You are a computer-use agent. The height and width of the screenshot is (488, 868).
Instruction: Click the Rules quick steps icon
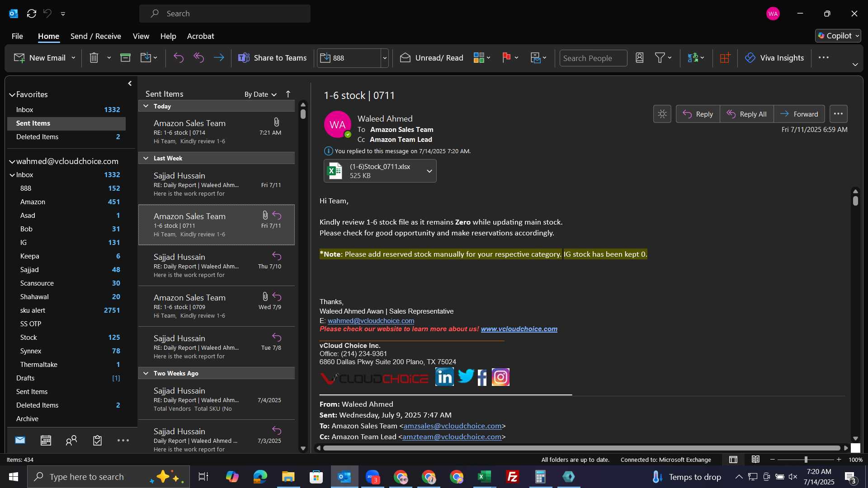pos(535,58)
